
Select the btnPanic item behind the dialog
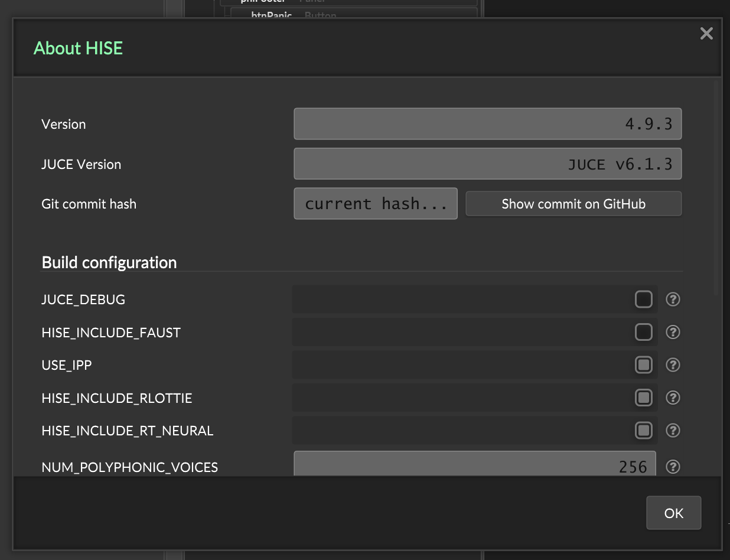click(x=272, y=15)
